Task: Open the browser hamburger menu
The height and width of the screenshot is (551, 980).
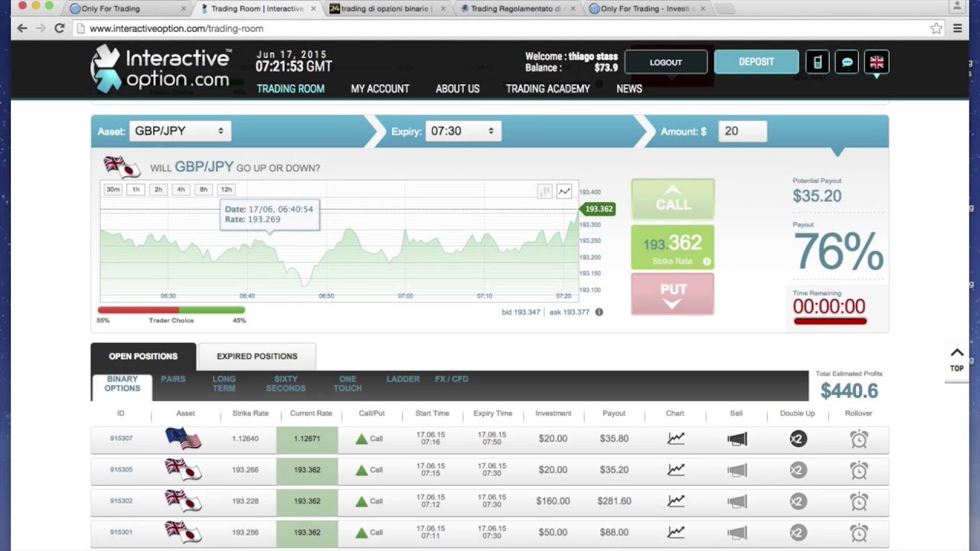Action: point(957,28)
